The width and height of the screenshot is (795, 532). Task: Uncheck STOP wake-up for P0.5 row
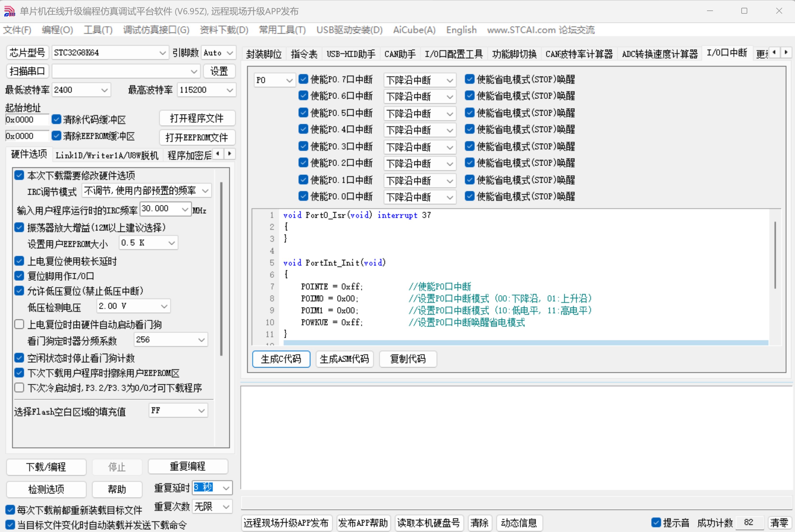470,113
